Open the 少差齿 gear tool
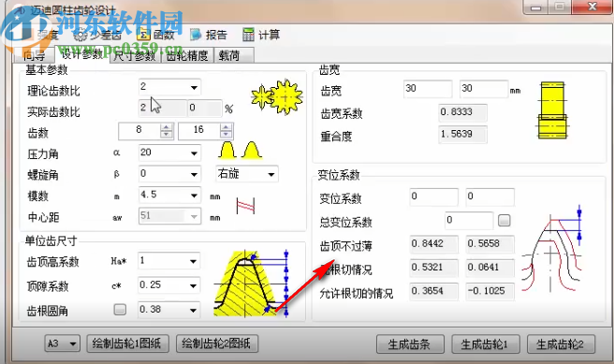Viewport: 614px width, 364px height. [x=97, y=35]
